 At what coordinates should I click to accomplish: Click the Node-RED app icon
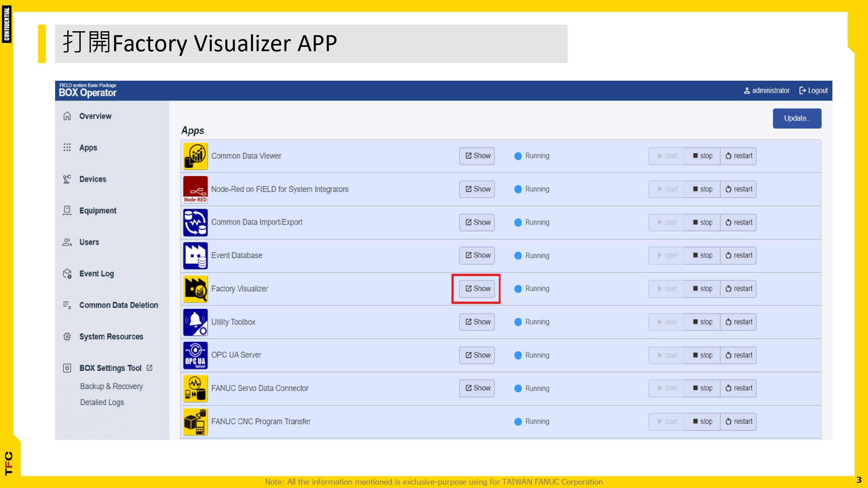pyautogui.click(x=195, y=190)
